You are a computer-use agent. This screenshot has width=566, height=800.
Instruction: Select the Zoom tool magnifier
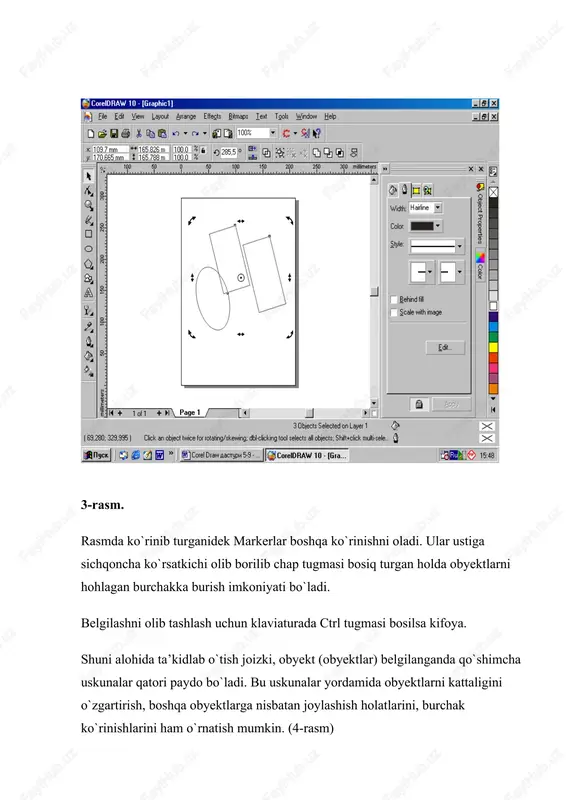[x=89, y=205]
